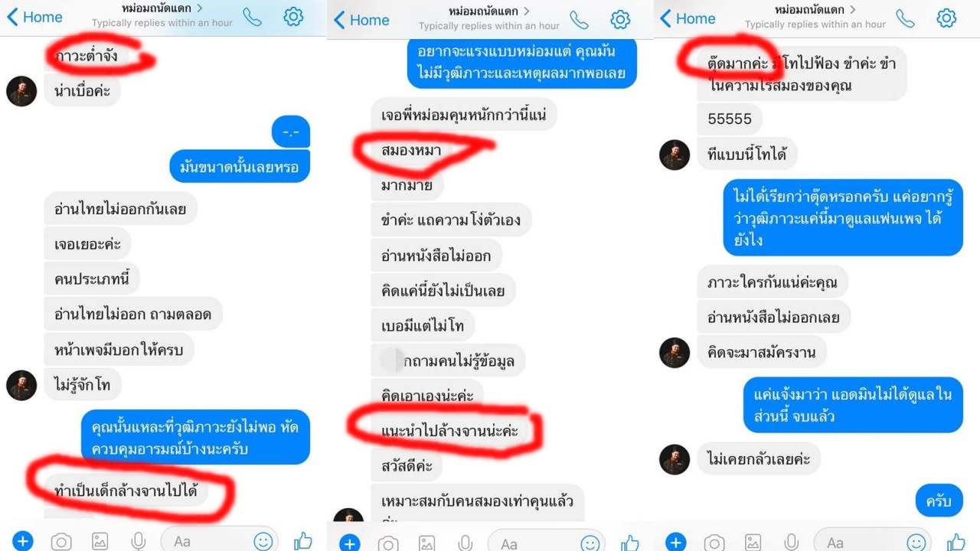Tap blue plus button in middle chat
Viewport: 980px width, 551px height.
(x=349, y=543)
